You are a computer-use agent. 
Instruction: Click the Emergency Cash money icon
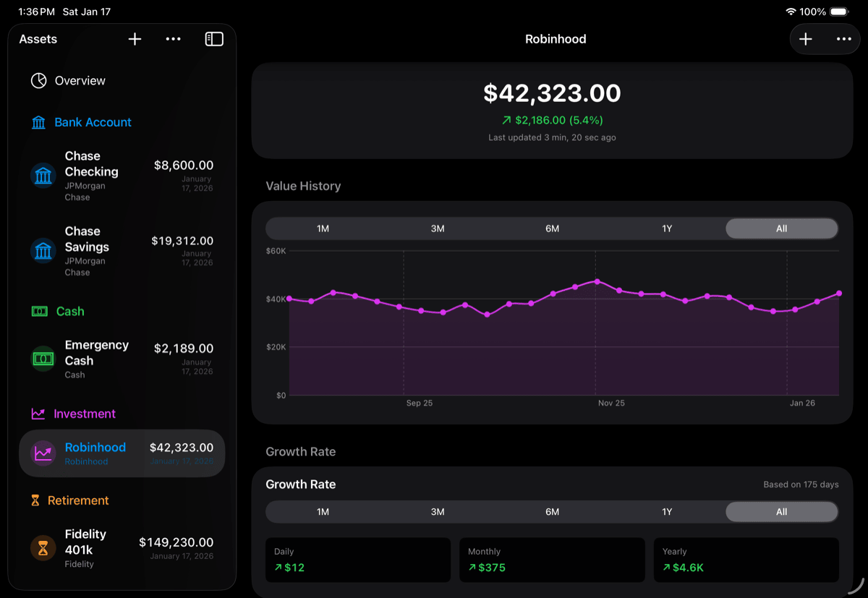point(43,358)
